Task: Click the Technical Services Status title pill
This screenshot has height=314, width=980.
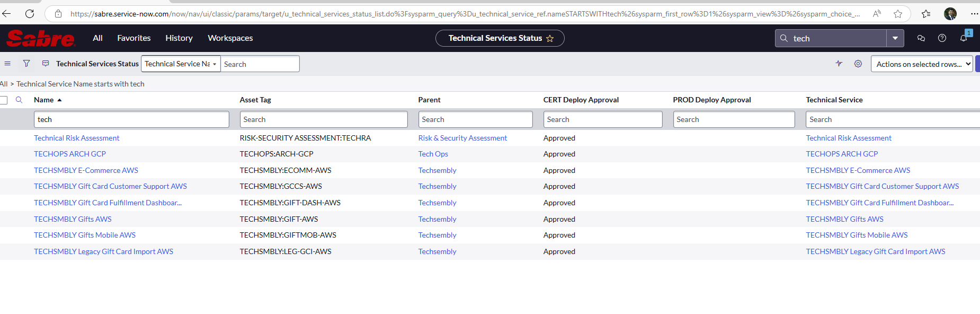Action: 500,38
